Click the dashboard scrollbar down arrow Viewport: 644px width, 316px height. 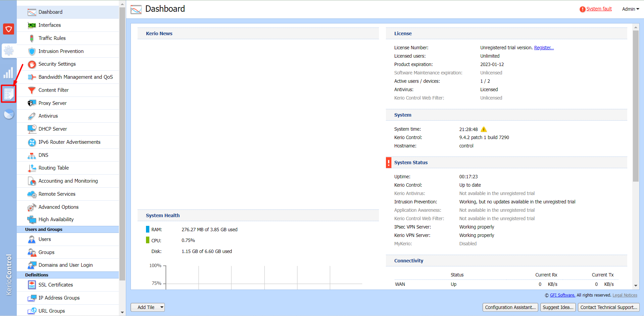(x=636, y=286)
